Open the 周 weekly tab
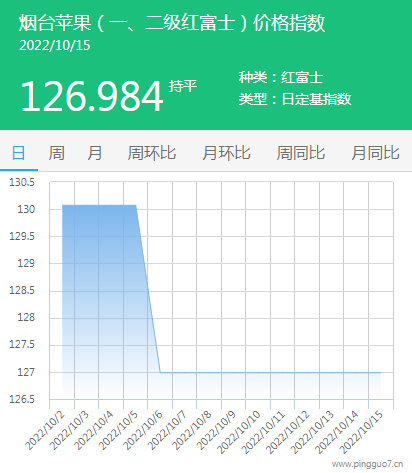Screen dimensions: 412x473 pos(57,153)
